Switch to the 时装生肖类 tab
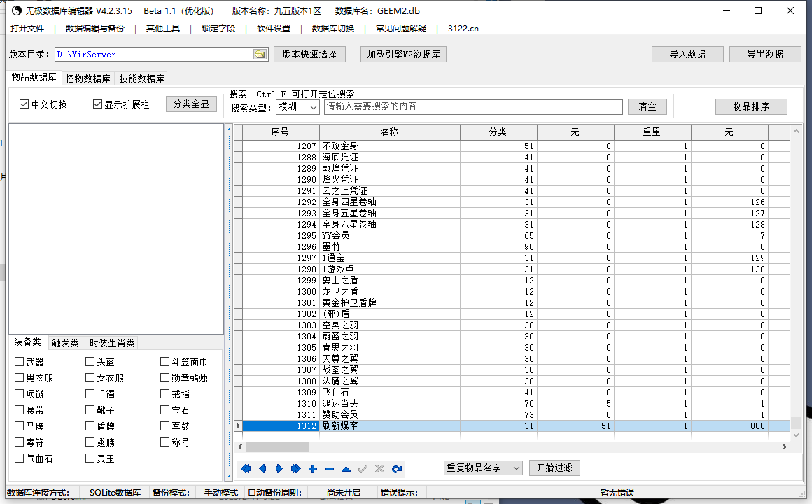This screenshot has width=812, height=504. click(x=112, y=343)
